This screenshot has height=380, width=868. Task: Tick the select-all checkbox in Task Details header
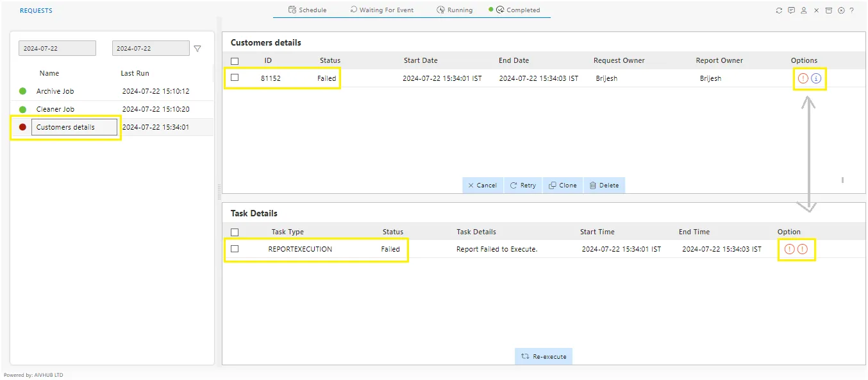click(x=235, y=232)
